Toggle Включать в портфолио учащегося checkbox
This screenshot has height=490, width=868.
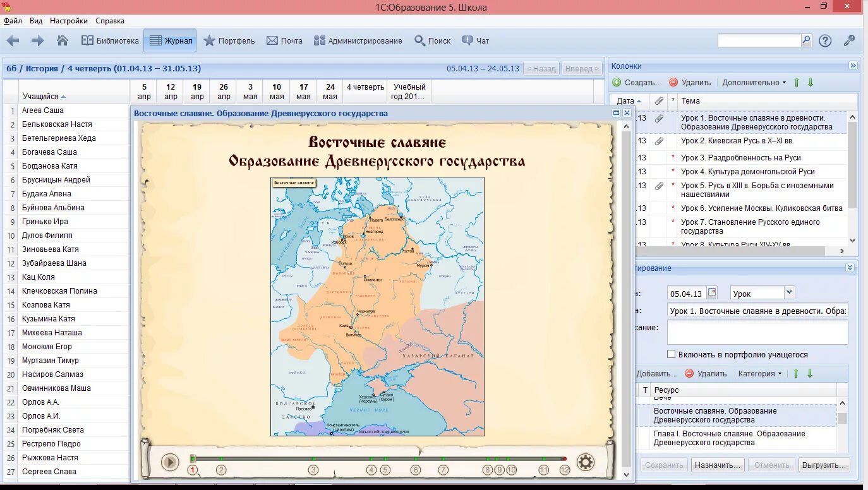(x=671, y=354)
